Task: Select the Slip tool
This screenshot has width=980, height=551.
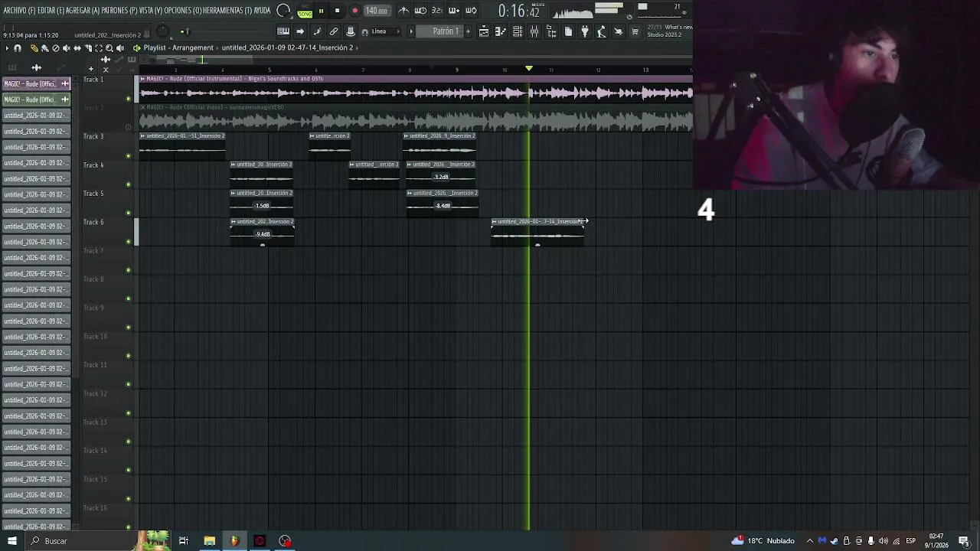Action: point(77,48)
